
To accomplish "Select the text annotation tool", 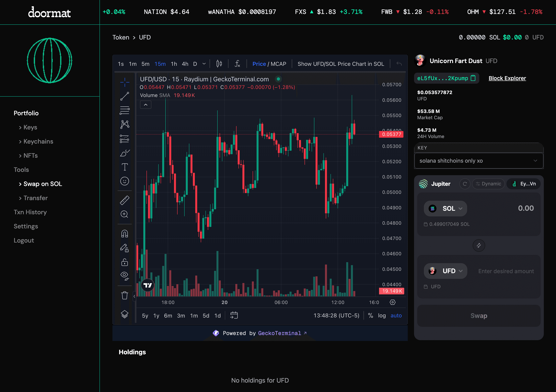I will (124, 167).
